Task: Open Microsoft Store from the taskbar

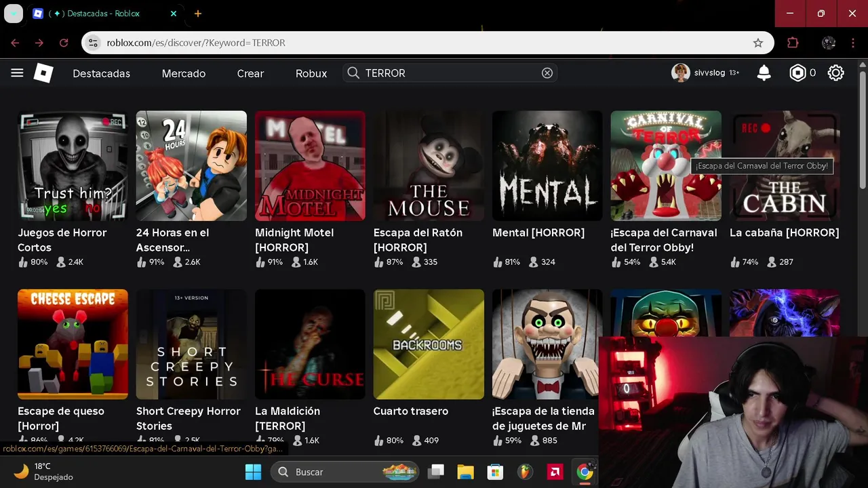Action: click(495, 472)
